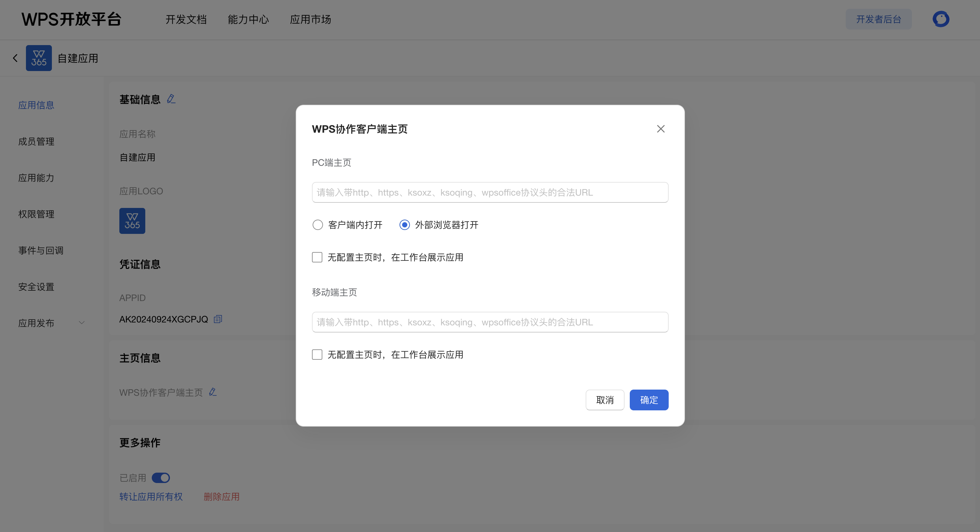Screen dimensions: 980x532
Task: Open 应用市场 in top navigation
Action: coord(310,19)
